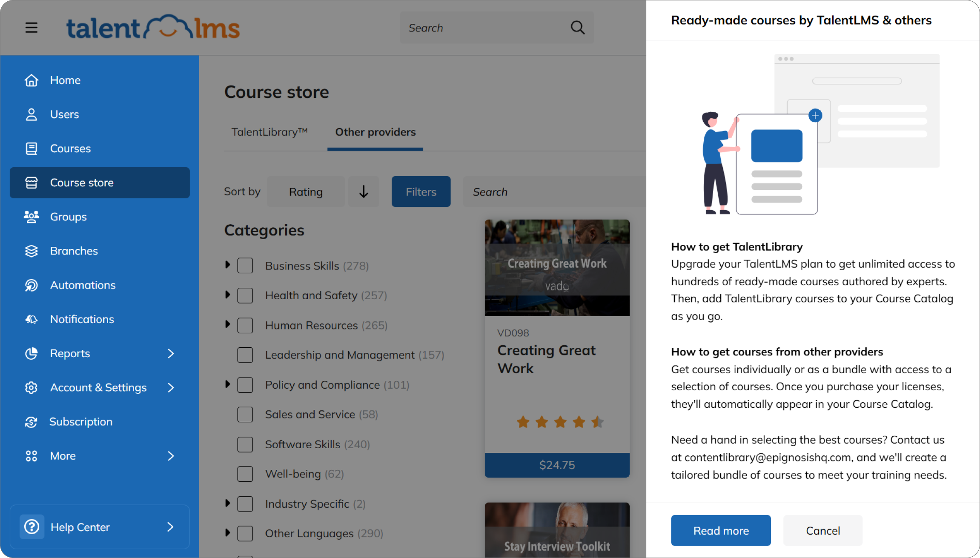The image size is (980, 558).
Task: Check the Well-being checkbox
Action: pos(245,474)
